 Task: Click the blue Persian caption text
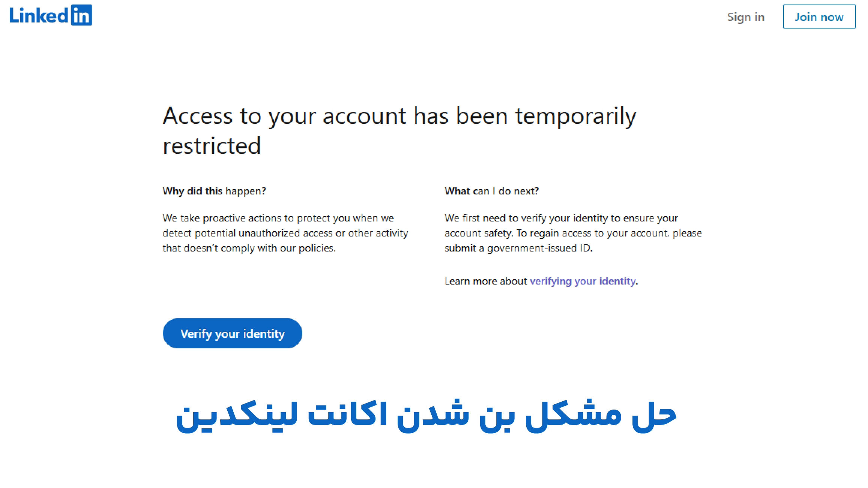(426, 415)
